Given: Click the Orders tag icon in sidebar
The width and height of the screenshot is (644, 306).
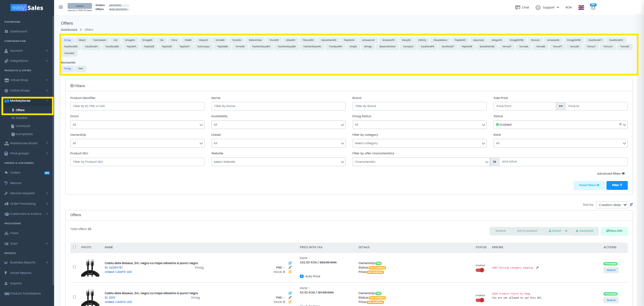Looking at the screenshot, I should (6, 173).
